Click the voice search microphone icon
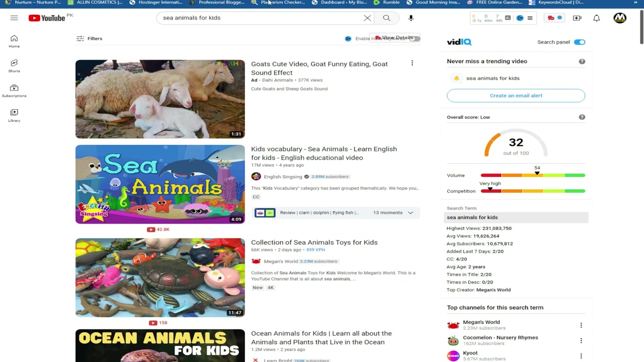 (x=411, y=18)
